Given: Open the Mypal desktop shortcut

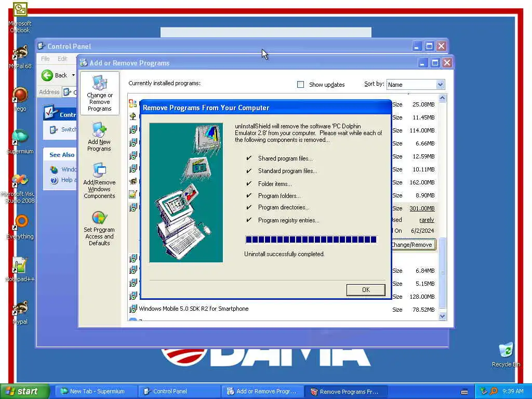Looking at the screenshot, I should (x=20, y=312).
